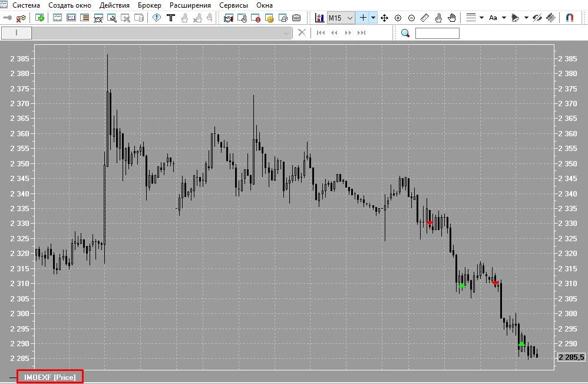Click the green plus add-window icon
This screenshot has width=588, height=384.
click(39, 18)
